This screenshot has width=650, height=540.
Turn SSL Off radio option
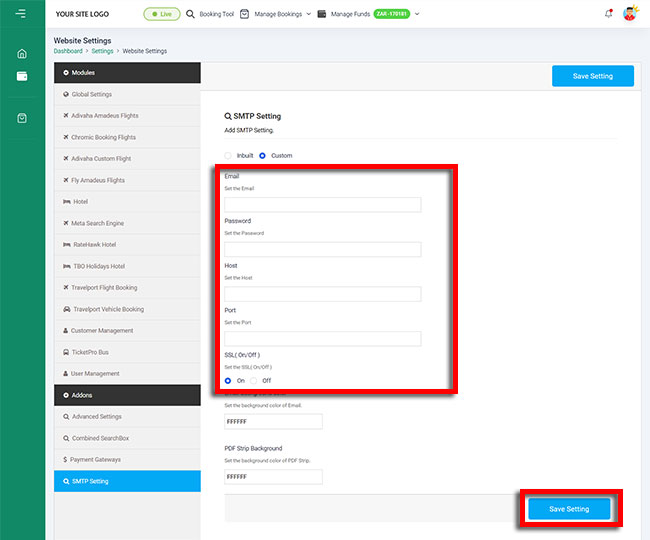coord(254,380)
